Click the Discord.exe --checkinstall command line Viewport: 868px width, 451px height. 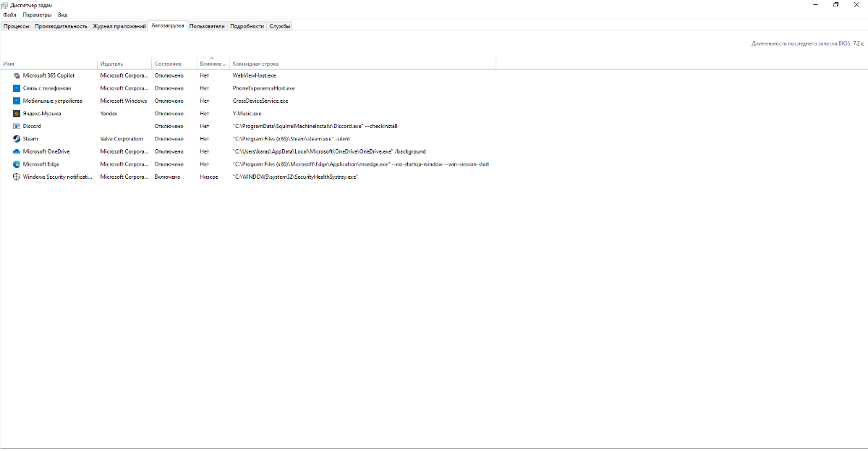point(315,126)
